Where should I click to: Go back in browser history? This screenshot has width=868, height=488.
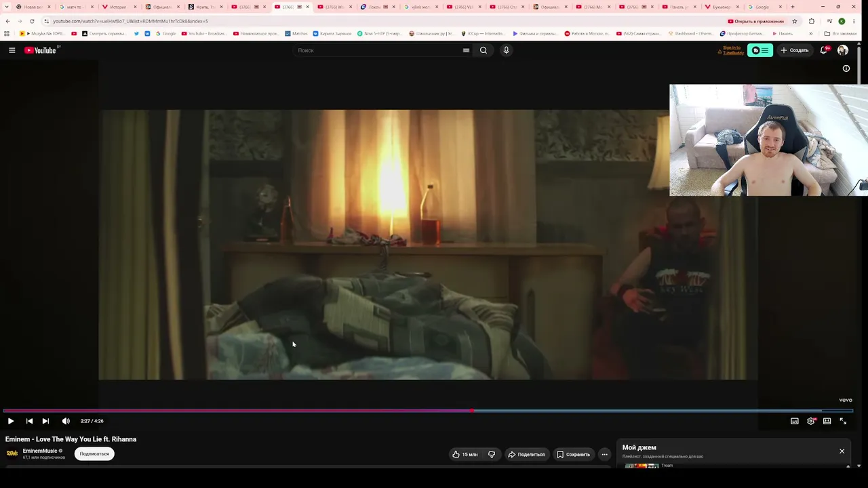pos(7,21)
